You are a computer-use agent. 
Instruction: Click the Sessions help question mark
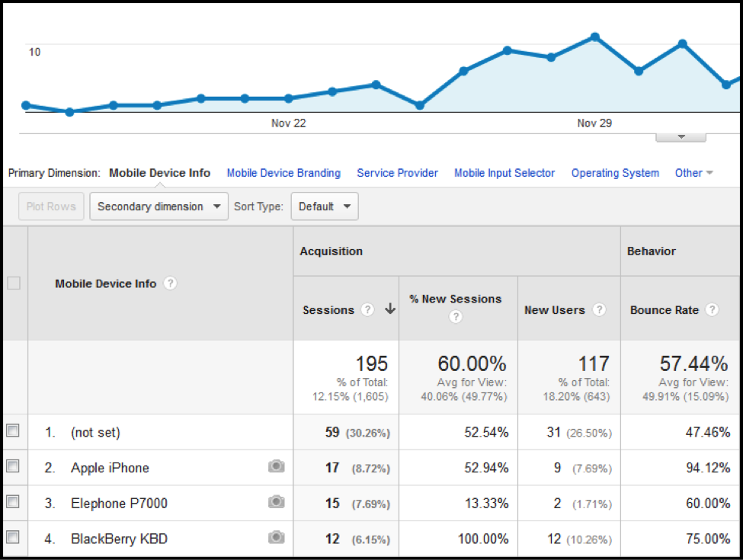point(368,310)
